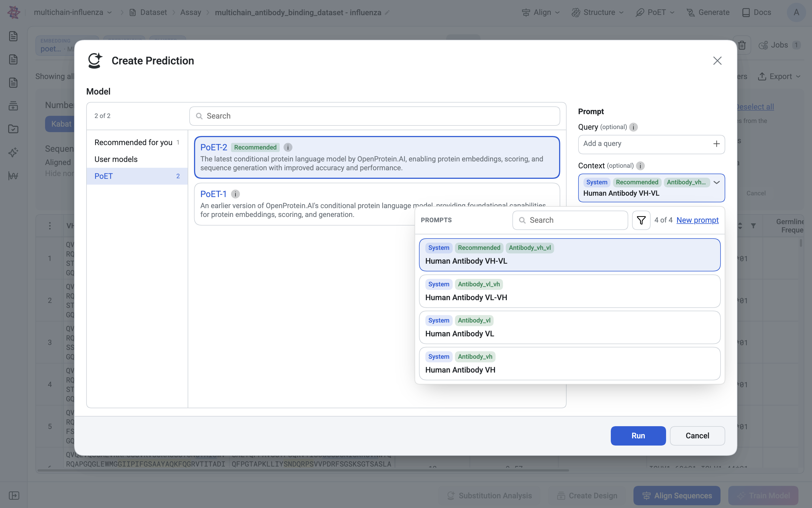Go to Dataset breadcrumb
This screenshot has width=812, height=508.
pos(148,12)
